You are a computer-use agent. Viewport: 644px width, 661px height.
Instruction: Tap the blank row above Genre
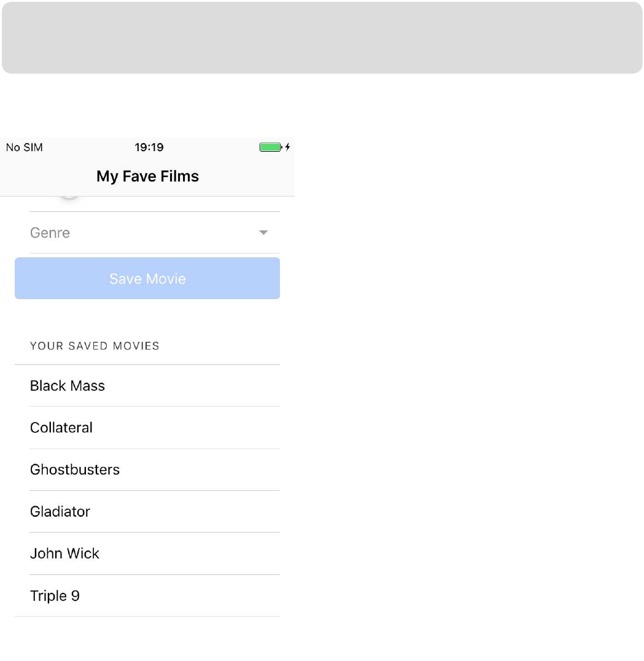(x=155, y=204)
